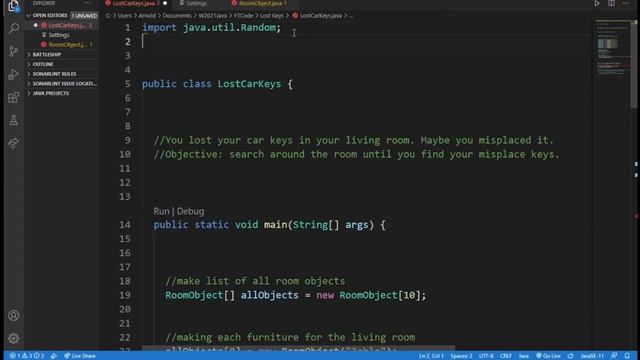Open the Testing flask icon
640x360 pixels.
13,120
